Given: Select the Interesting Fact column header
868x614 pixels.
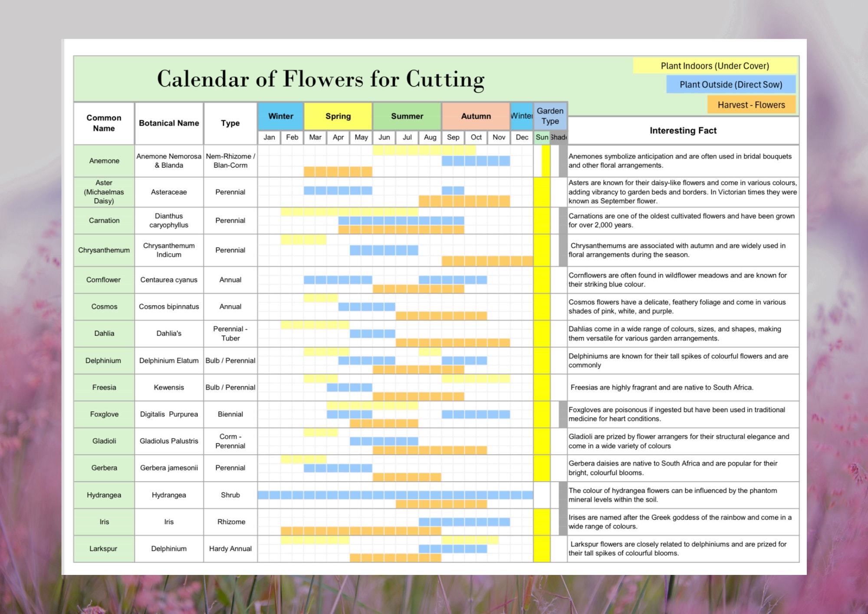Looking at the screenshot, I should (x=683, y=130).
